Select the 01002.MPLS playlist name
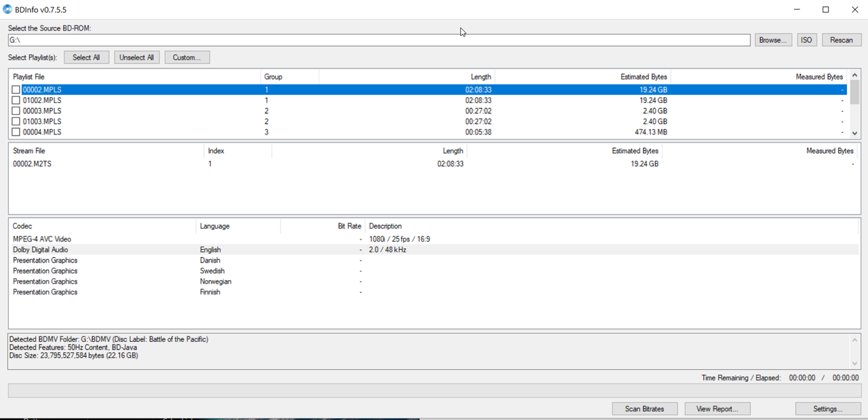The height and width of the screenshot is (420, 868). click(42, 100)
